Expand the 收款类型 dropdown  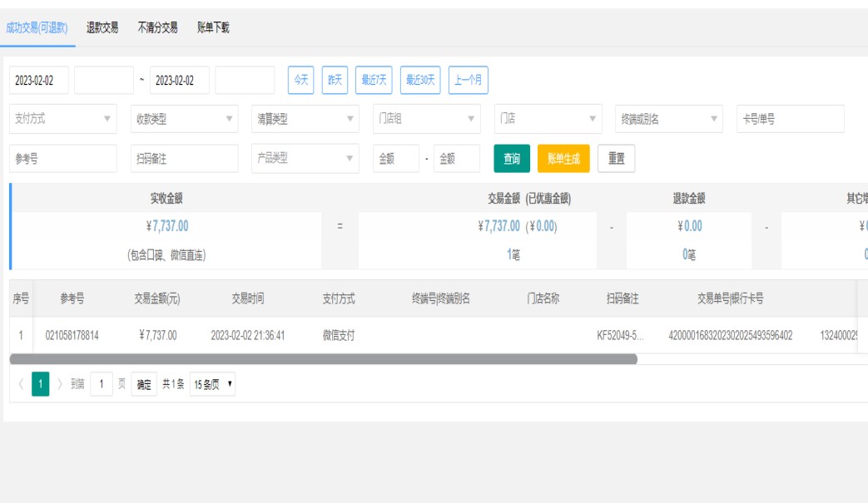point(184,119)
